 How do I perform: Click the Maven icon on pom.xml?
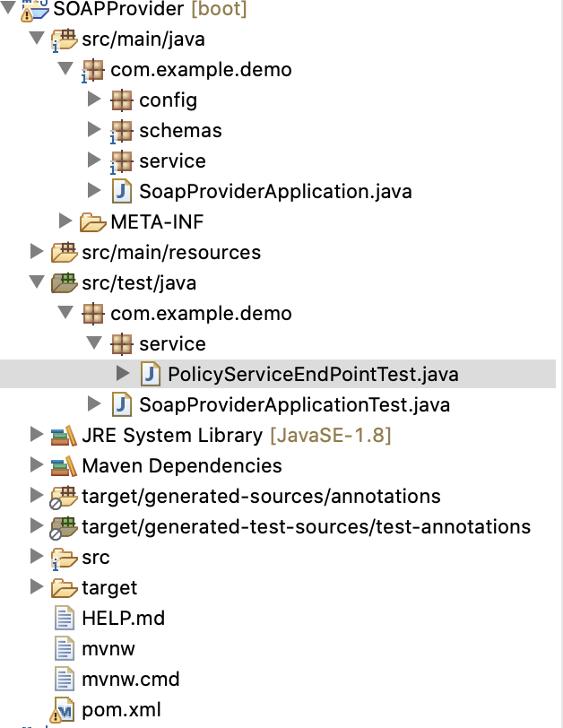pyautogui.click(x=64, y=710)
